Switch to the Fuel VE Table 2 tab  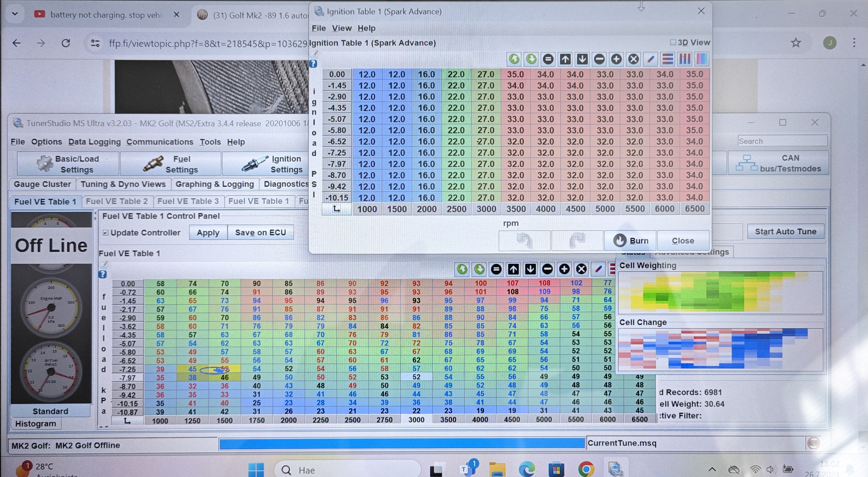click(x=117, y=201)
